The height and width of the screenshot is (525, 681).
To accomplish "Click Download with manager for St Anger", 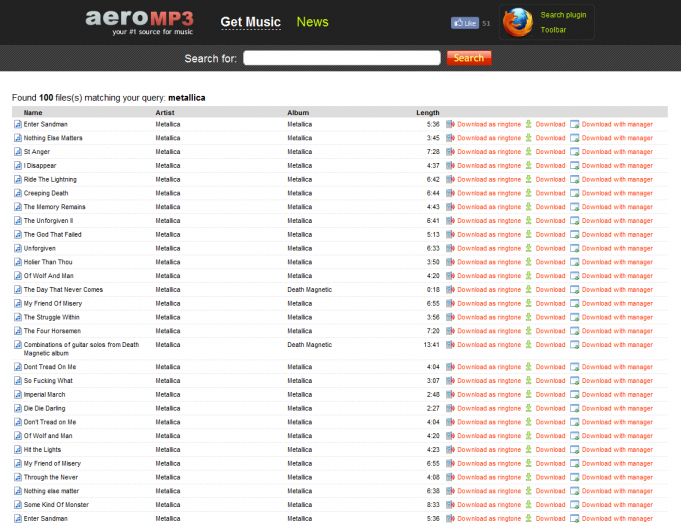I will tap(617, 152).
